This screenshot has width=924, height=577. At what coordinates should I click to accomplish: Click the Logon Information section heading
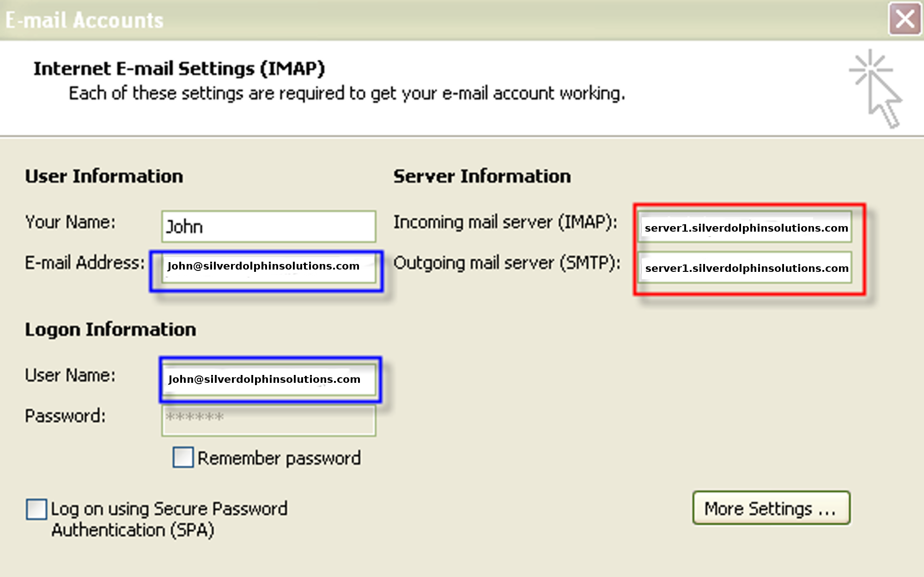tap(110, 330)
